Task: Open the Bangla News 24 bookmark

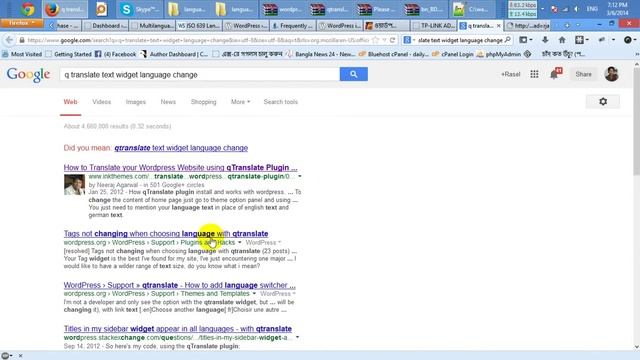Action: (x=320, y=54)
